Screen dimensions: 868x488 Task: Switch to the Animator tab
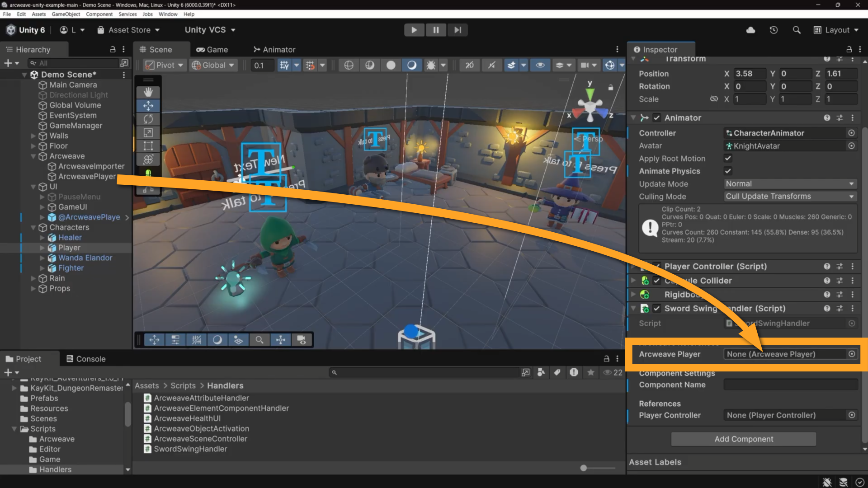[274, 49]
